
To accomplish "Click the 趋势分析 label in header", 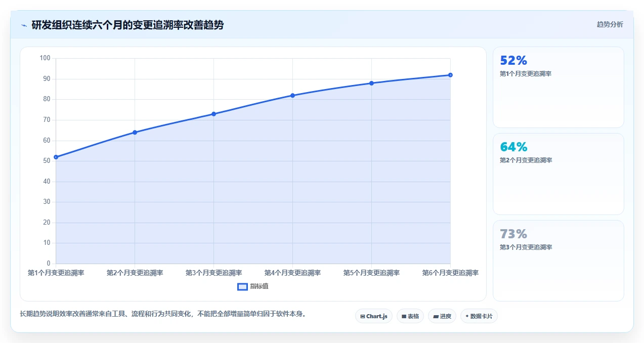I will pos(610,24).
